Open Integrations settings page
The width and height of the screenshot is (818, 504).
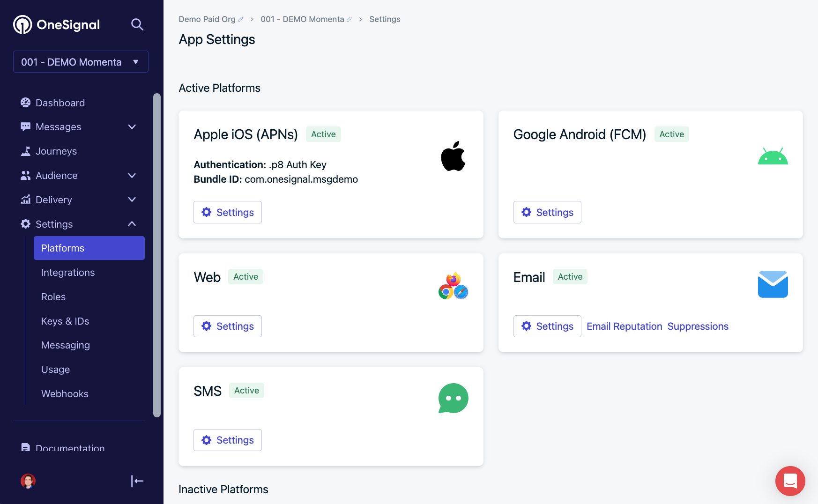point(68,273)
